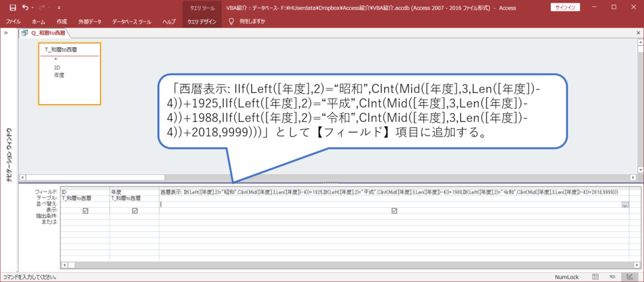
Task: Click the T_和暦to西暦 table cell under ID
Action: [x=85, y=198]
